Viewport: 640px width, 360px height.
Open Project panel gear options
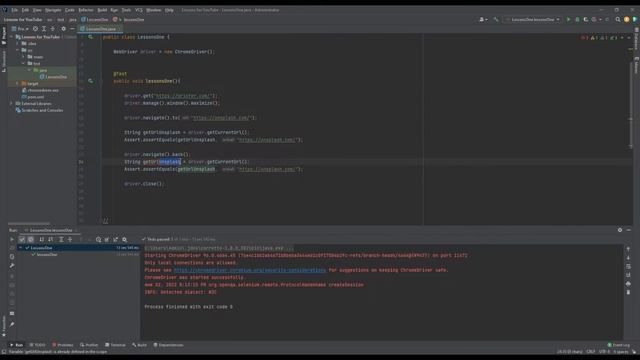63,29
